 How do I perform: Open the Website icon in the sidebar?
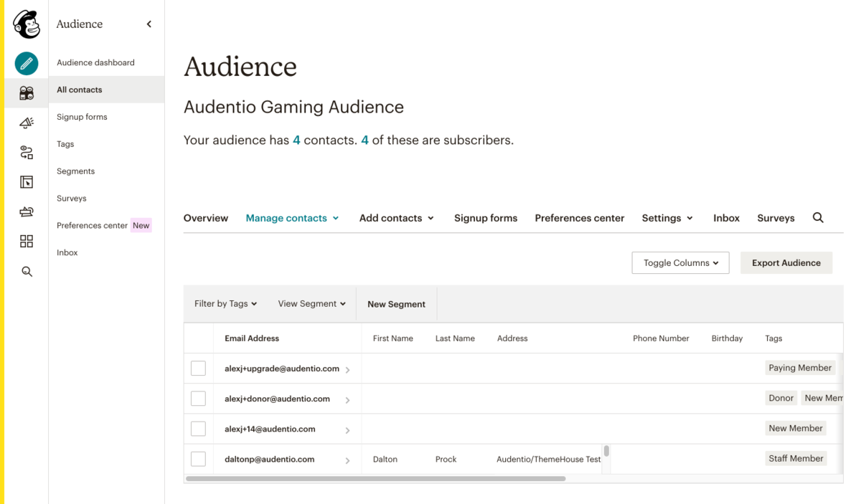point(27,182)
